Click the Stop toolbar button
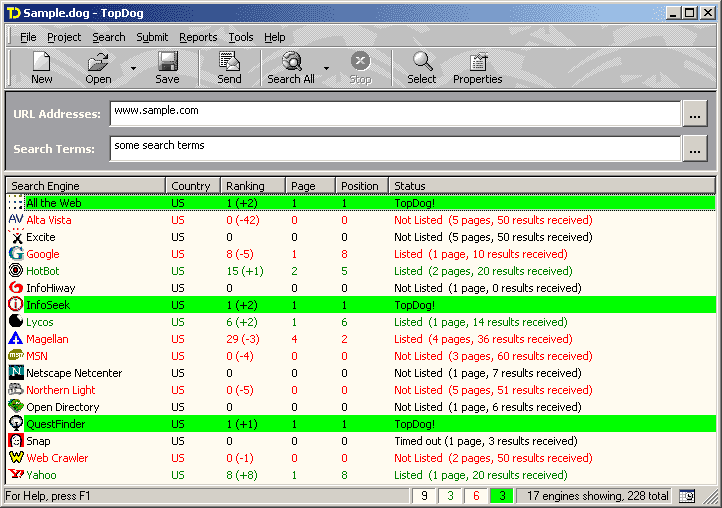Screen dimensions: 722x508 point(360,68)
